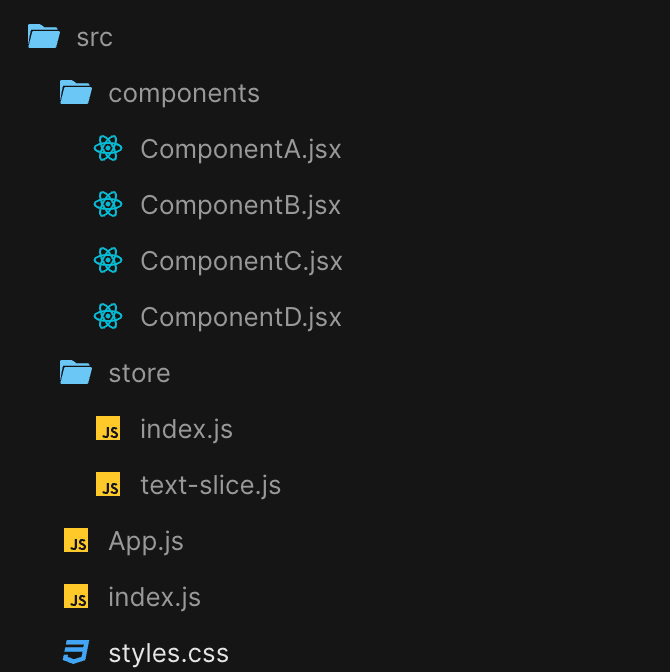Click the JS icon beside text-slice.js
This screenshot has width=670, height=672.
[x=108, y=484]
